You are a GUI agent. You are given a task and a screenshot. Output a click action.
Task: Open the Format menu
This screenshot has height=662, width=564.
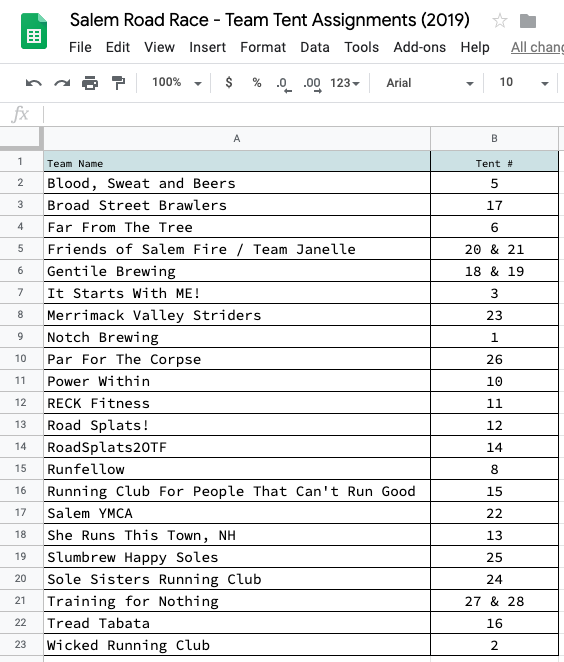click(x=263, y=47)
